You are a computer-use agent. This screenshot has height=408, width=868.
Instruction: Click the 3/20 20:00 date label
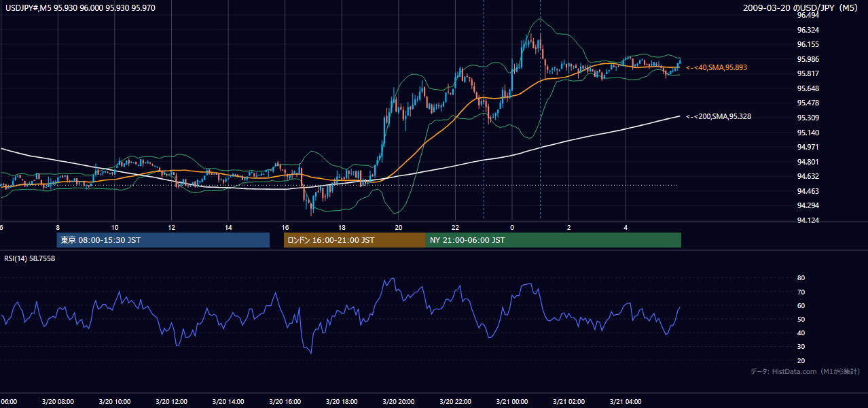point(399,402)
